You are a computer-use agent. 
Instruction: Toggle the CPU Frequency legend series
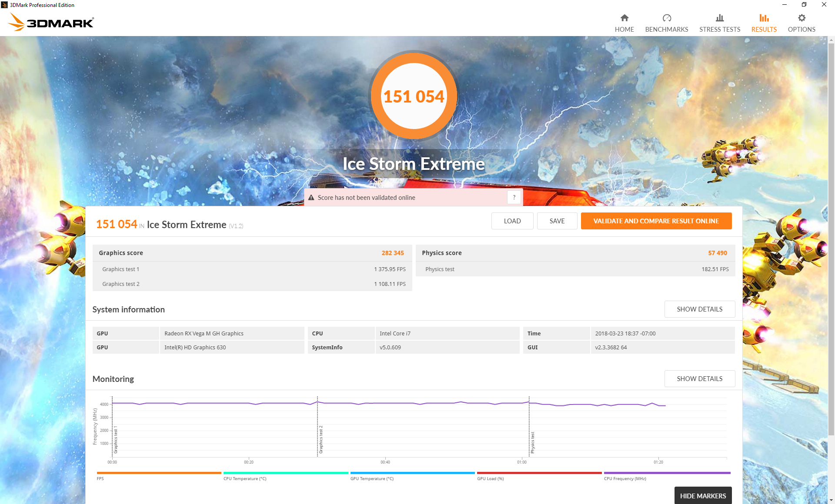(x=667, y=476)
